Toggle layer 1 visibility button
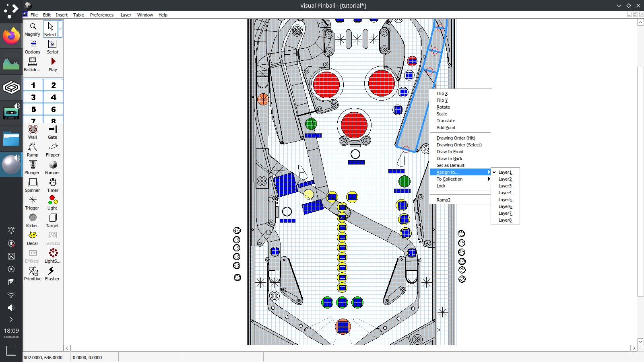 point(33,85)
